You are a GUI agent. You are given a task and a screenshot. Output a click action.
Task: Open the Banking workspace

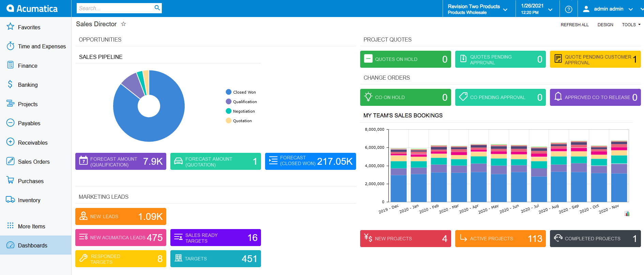coord(36,85)
